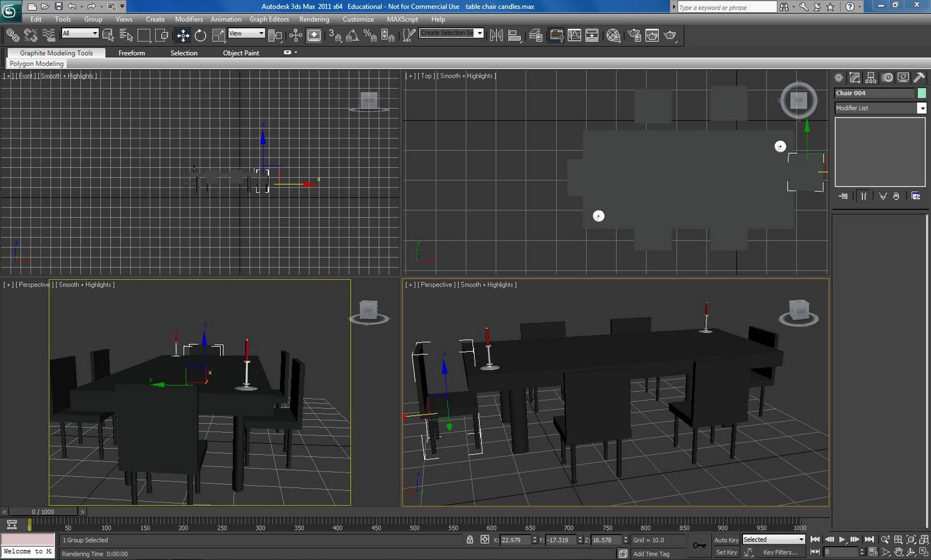The width and height of the screenshot is (931, 560).
Task: Switch to the Freeform ribbon tab
Action: 132,53
